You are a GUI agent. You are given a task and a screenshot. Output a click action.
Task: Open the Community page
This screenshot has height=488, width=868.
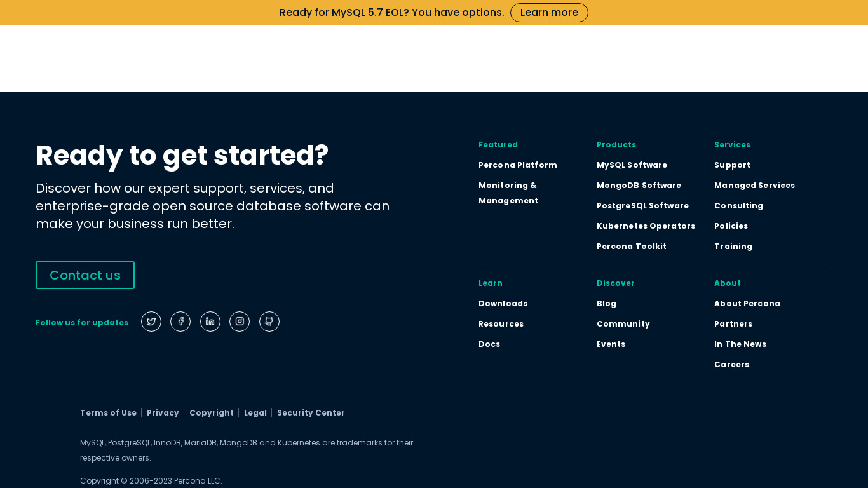pyautogui.click(x=623, y=324)
